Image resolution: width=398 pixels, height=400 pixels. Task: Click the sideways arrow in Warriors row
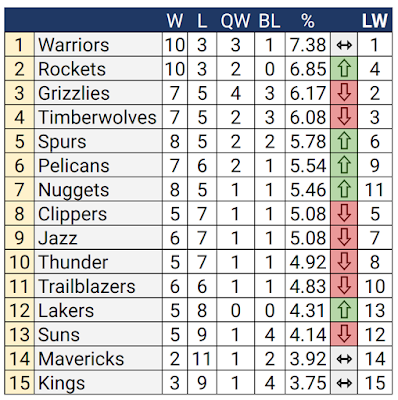click(x=344, y=45)
